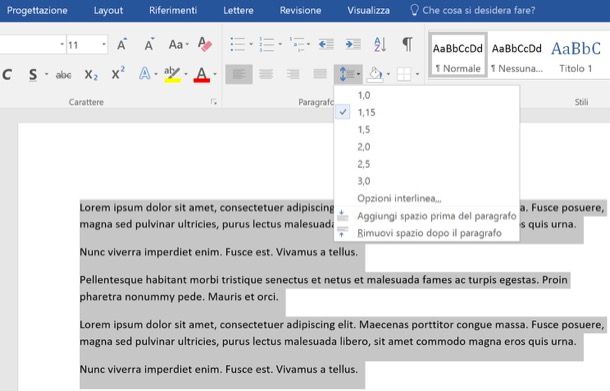Select the checked 1,15 spacing option
610x391 pixels.
click(427, 112)
